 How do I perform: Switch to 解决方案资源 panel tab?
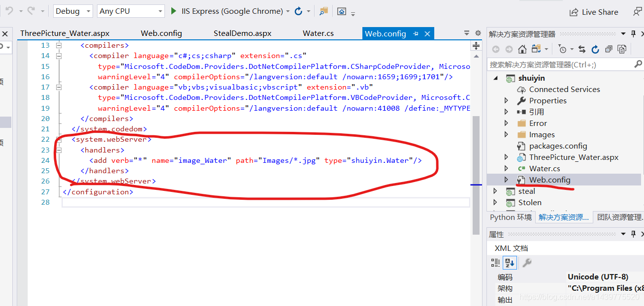pyautogui.click(x=564, y=217)
